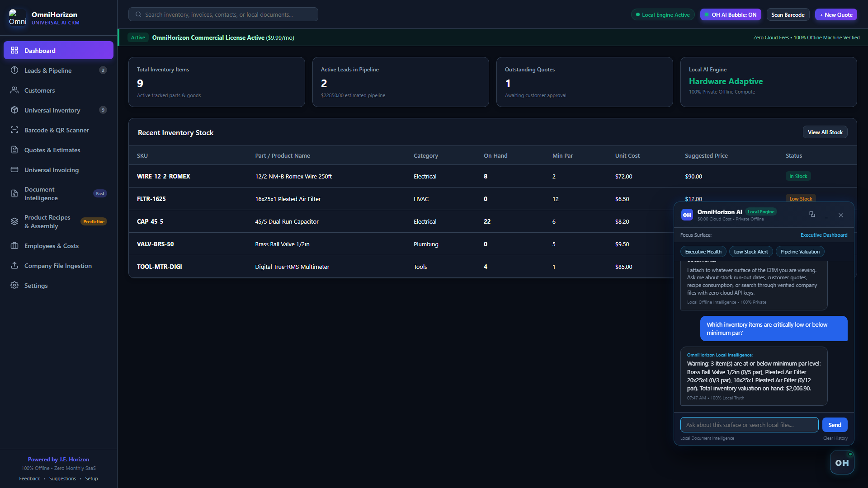Click Clear History link in chat
Image resolution: width=868 pixels, height=488 pixels.
coord(835,438)
